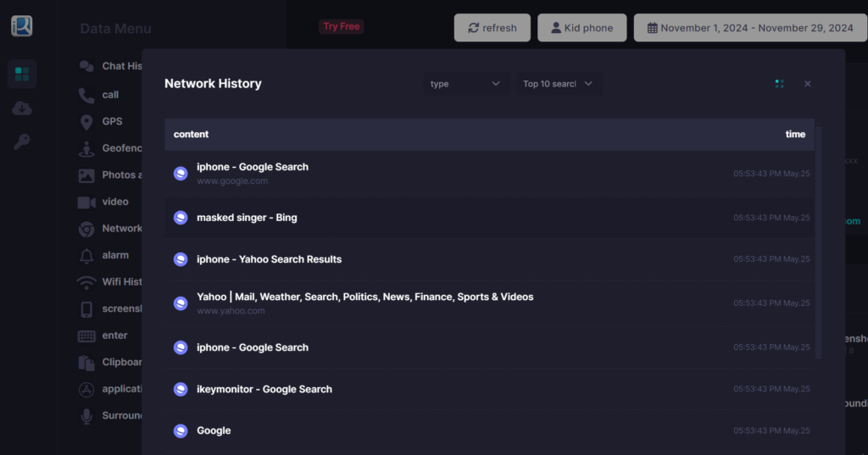Click the browser icon beside masked singer - Bing

tap(181, 218)
